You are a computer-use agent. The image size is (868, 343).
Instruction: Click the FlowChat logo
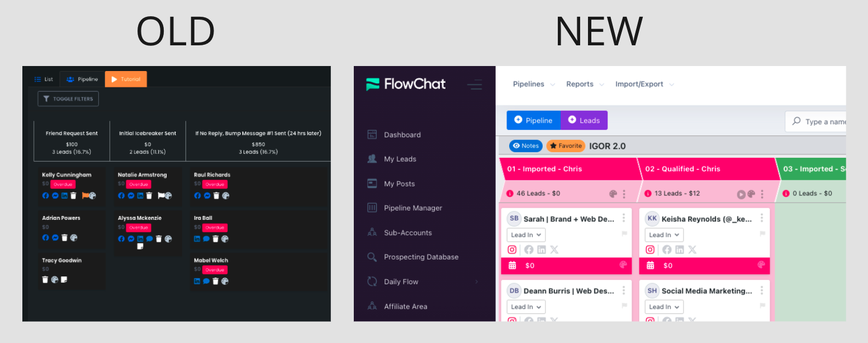click(x=406, y=84)
